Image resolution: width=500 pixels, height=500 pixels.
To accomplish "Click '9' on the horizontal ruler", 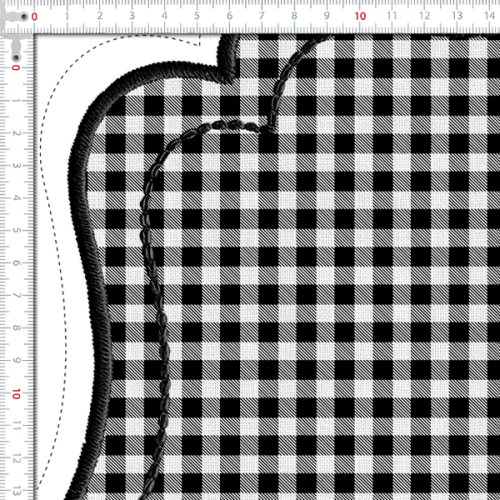I will [x=327, y=16].
